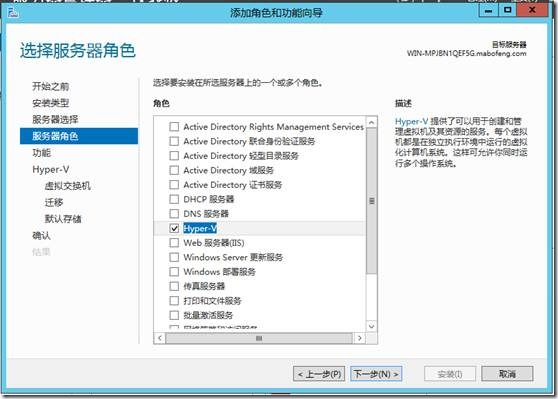Open the 迁移 sub-step
The height and width of the screenshot is (399, 558).
tap(54, 202)
